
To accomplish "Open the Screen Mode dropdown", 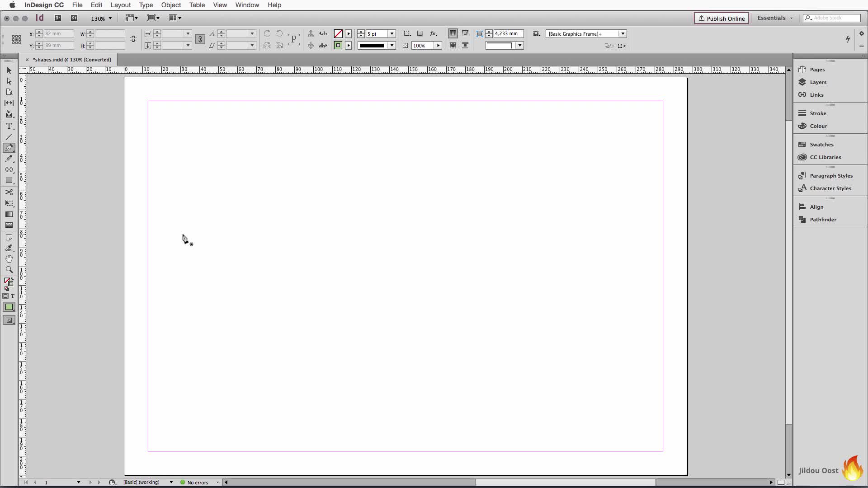I will [154, 18].
